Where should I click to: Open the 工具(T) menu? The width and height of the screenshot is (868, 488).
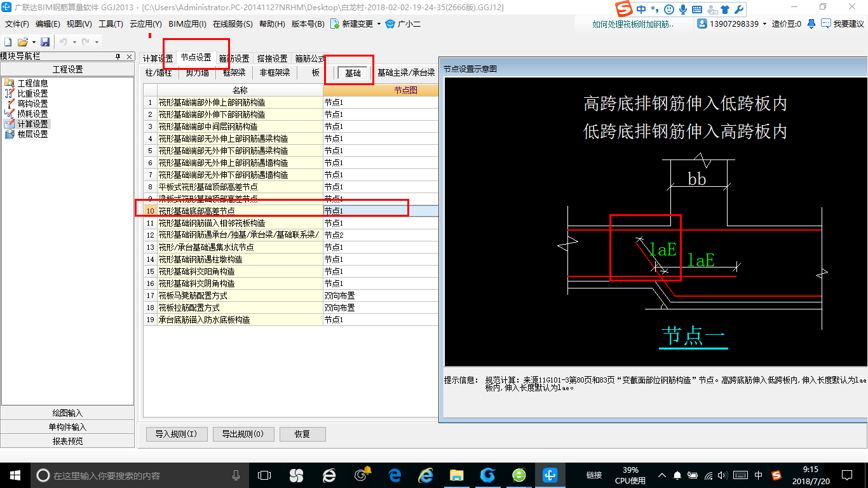click(111, 24)
